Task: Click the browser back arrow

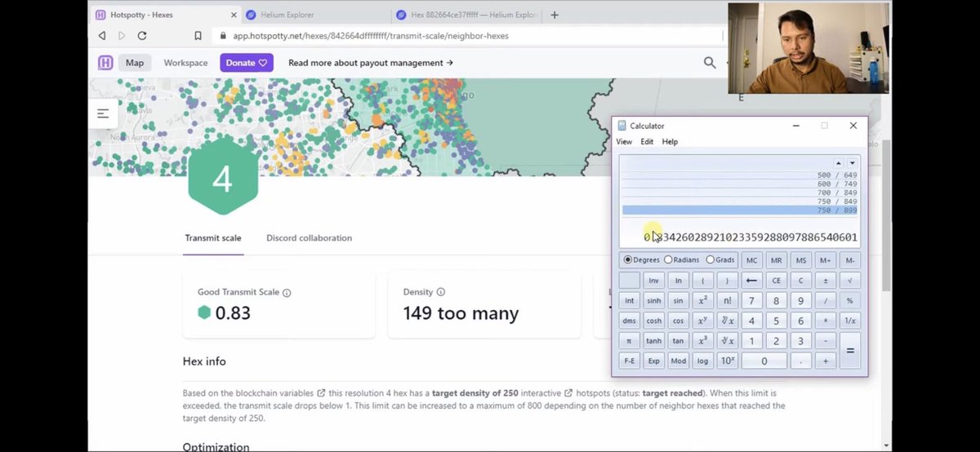Action: tap(102, 36)
